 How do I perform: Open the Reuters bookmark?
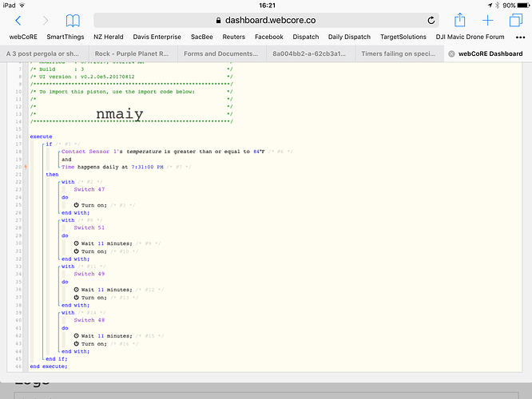click(x=233, y=37)
